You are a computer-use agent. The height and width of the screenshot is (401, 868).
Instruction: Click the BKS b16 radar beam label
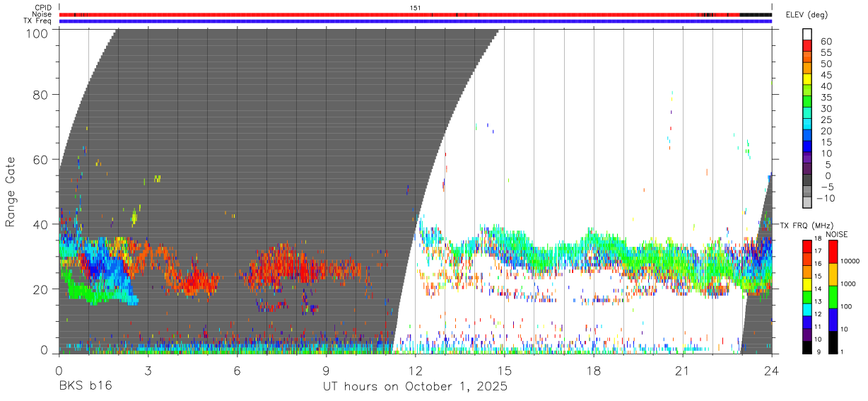(x=85, y=387)
